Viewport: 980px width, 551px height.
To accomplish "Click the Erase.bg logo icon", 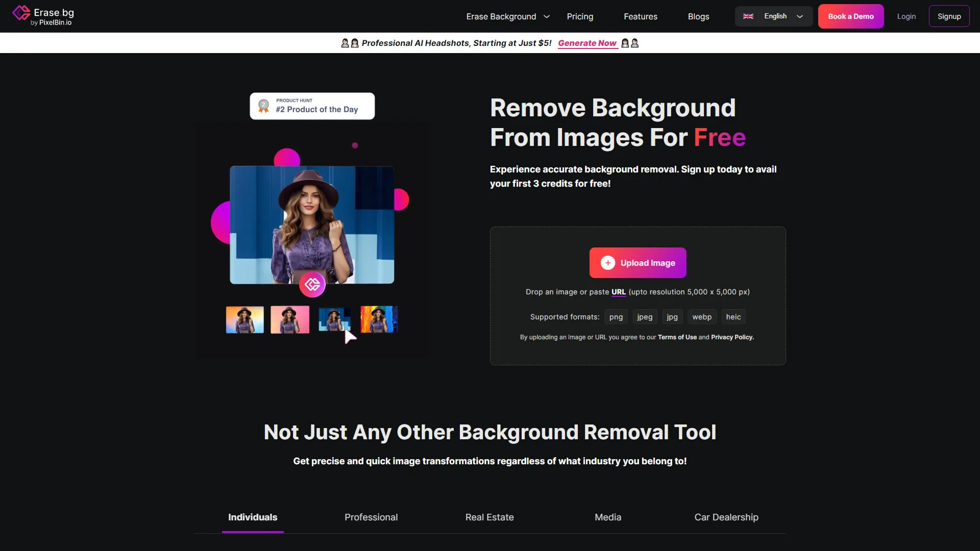I will pos(21,13).
